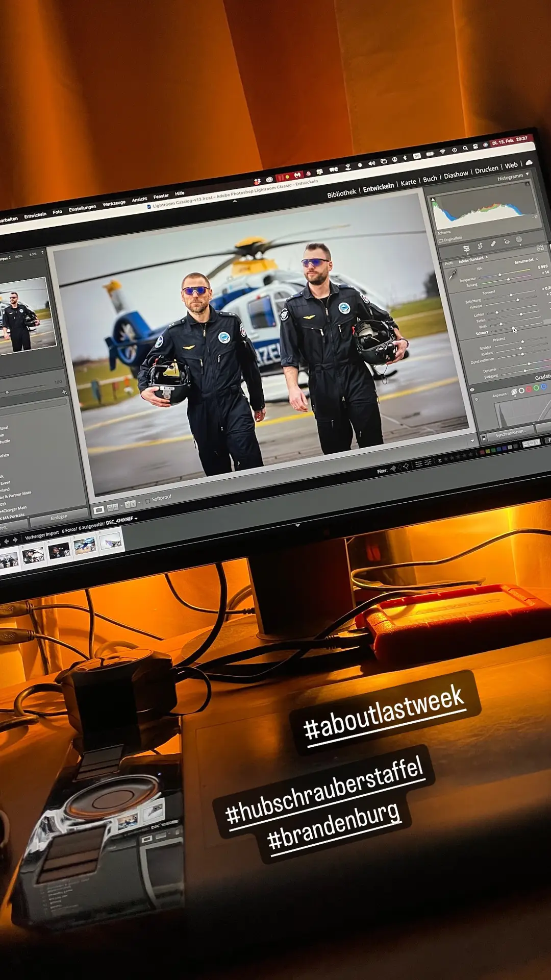Click the plus icon in left panel
The width and height of the screenshot is (551, 980).
(x=64, y=392)
